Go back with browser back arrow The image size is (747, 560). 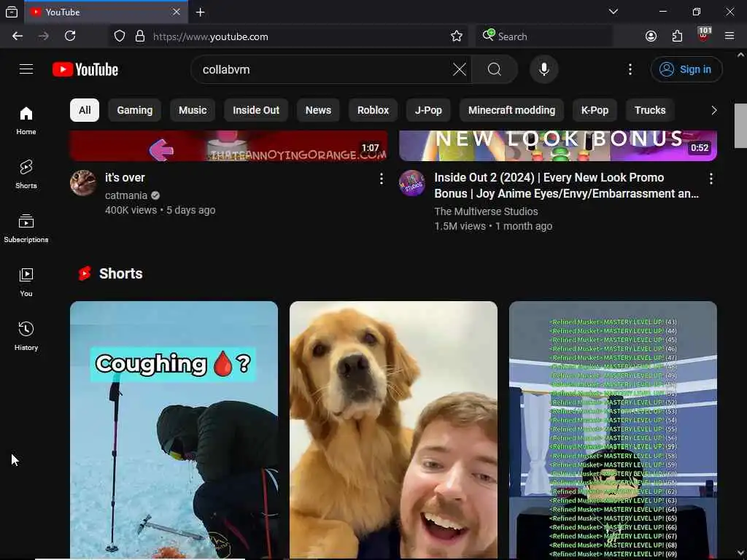pyautogui.click(x=18, y=36)
